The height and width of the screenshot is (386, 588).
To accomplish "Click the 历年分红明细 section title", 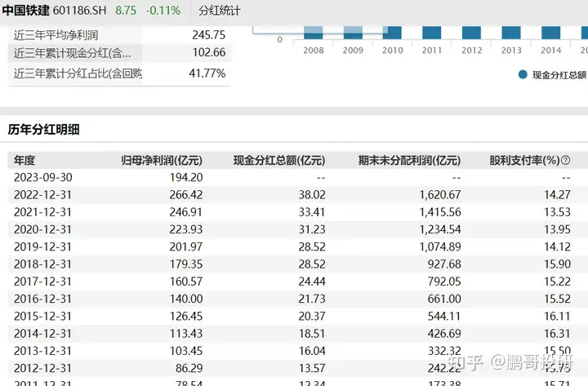I will [x=43, y=130].
